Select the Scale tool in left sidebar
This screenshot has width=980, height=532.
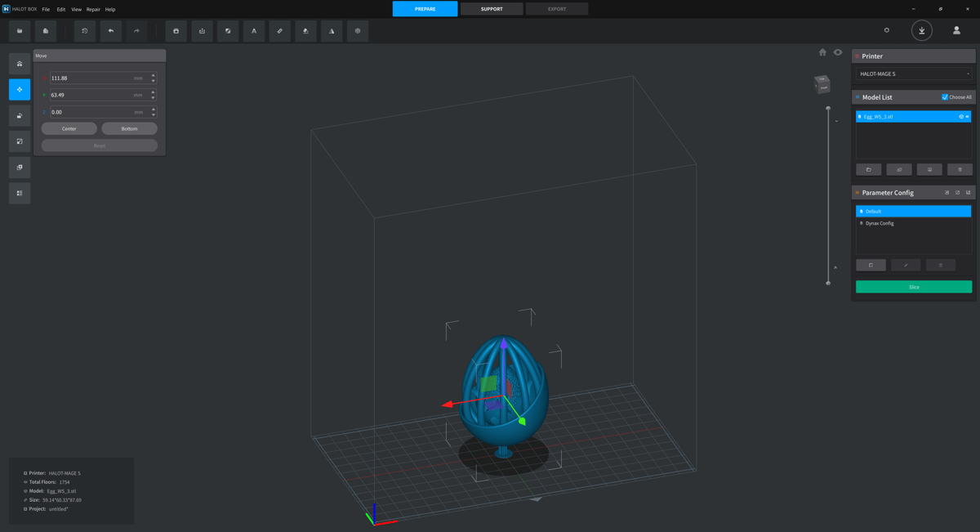click(20, 141)
